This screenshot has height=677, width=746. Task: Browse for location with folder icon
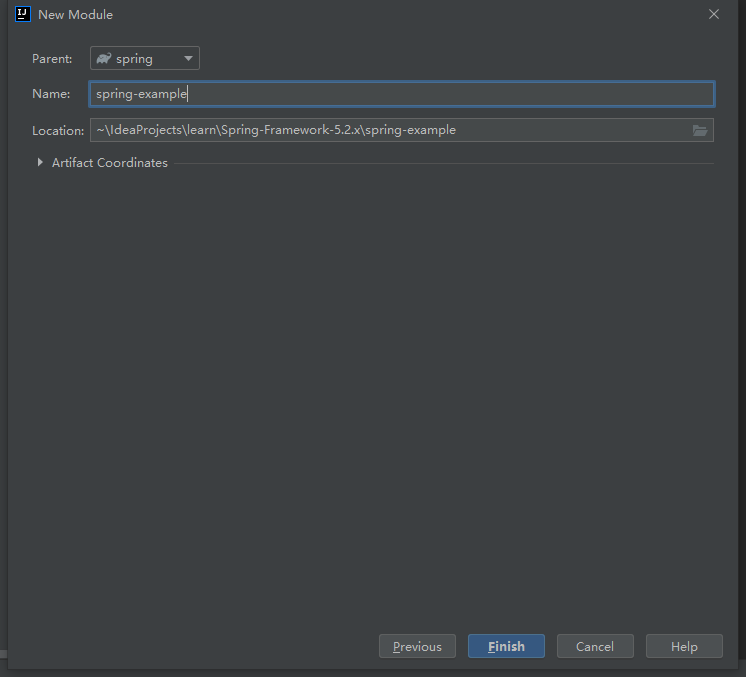click(700, 130)
